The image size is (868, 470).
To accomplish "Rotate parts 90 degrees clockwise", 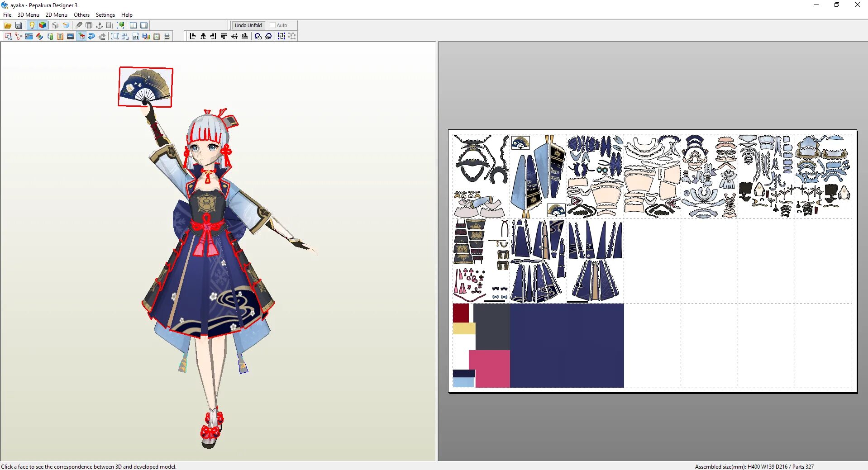I will point(268,36).
